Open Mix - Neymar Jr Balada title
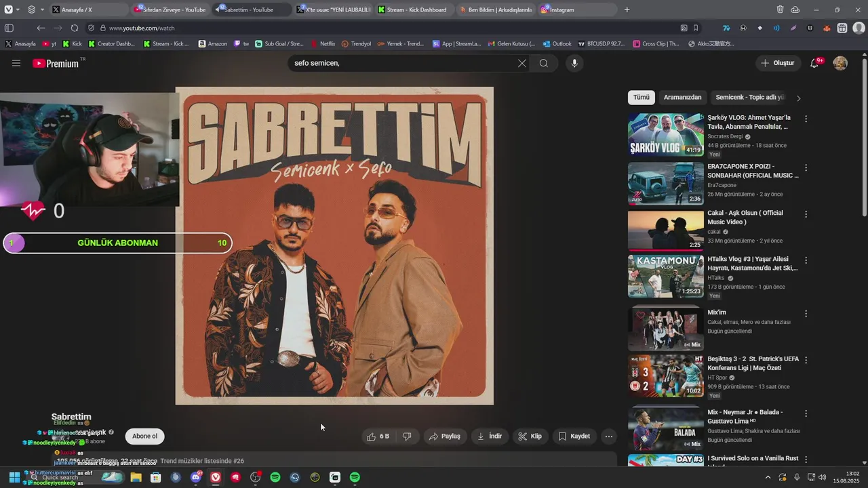The width and height of the screenshot is (868, 488). pyautogui.click(x=745, y=417)
